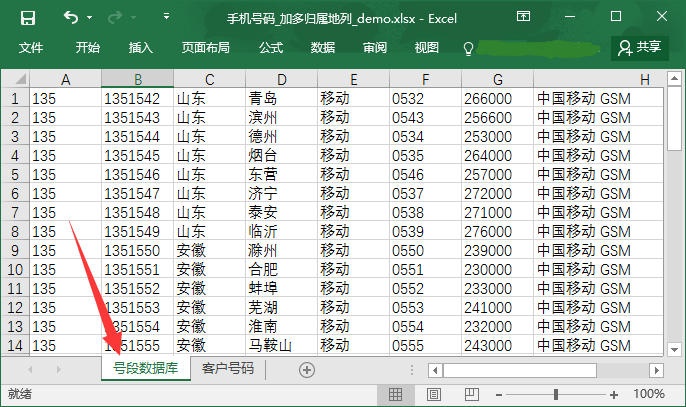The width and height of the screenshot is (686, 407).
Task: Click cell with city 烟台
Action: point(281,155)
